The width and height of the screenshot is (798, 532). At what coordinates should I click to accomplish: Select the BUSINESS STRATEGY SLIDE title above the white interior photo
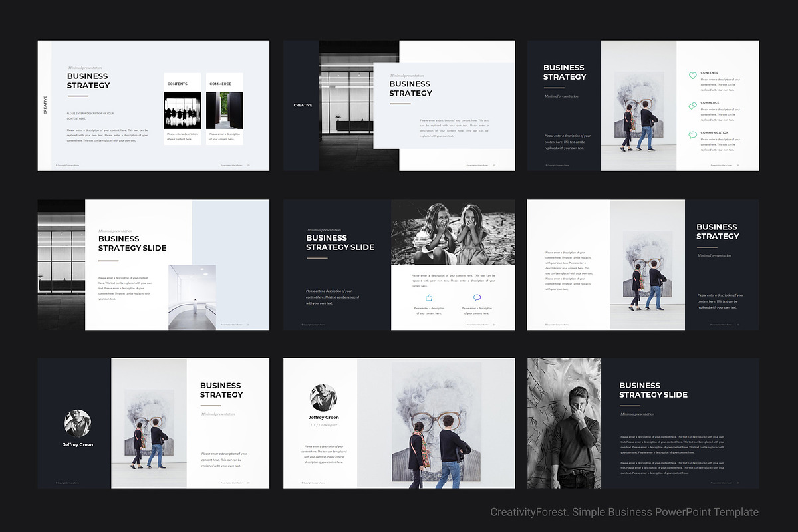pos(132,243)
